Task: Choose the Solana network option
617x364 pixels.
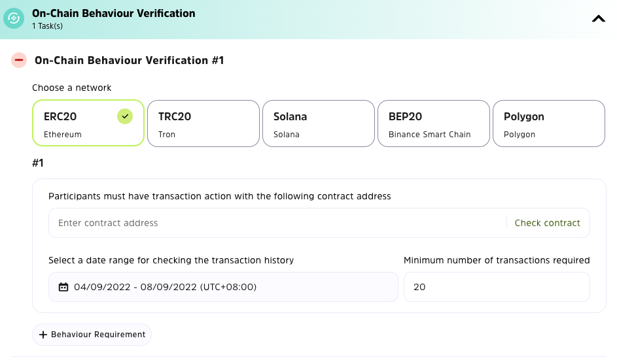Action: [x=318, y=123]
